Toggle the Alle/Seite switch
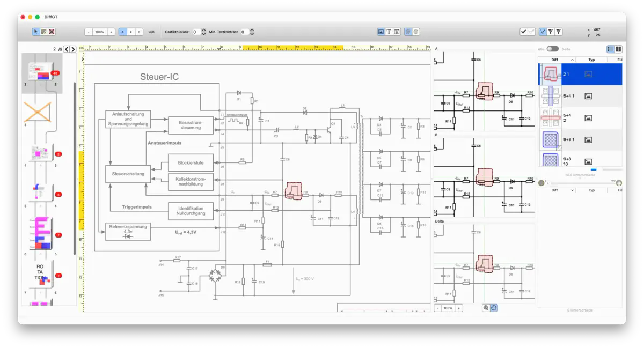This screenshot has width=644, height=348. [553, 48]
